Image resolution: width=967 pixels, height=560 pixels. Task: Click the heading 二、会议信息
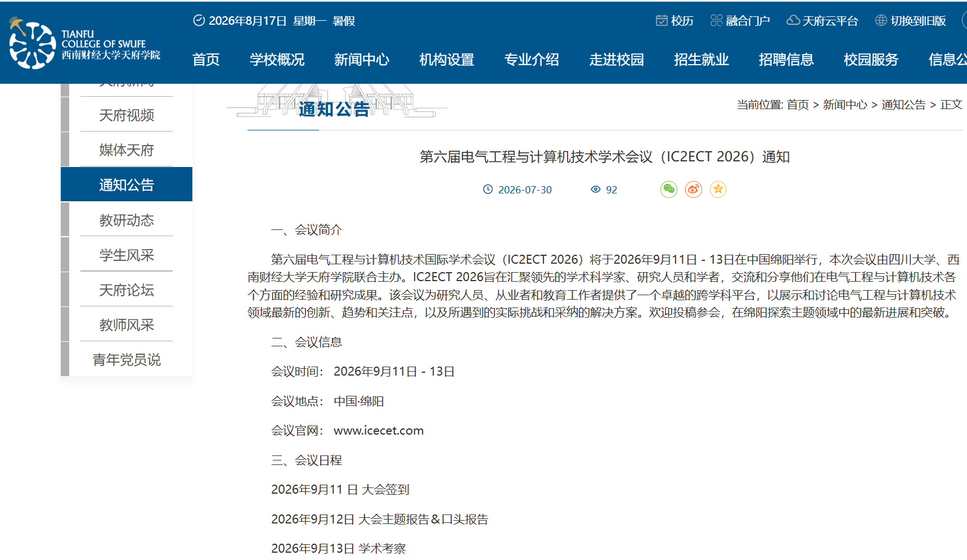coord(307,342)
